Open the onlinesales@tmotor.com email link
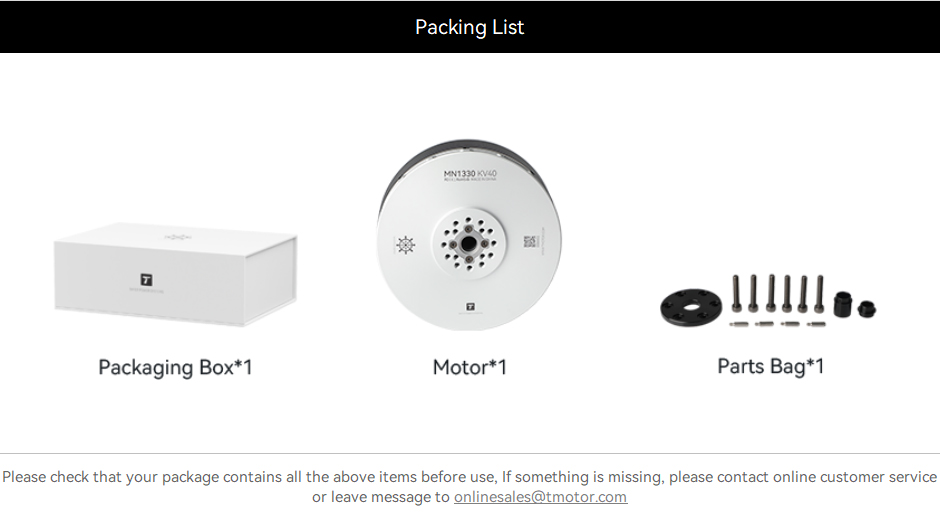Image resolution: width=940 pixels, height=521 pixels. pos(540,497)
